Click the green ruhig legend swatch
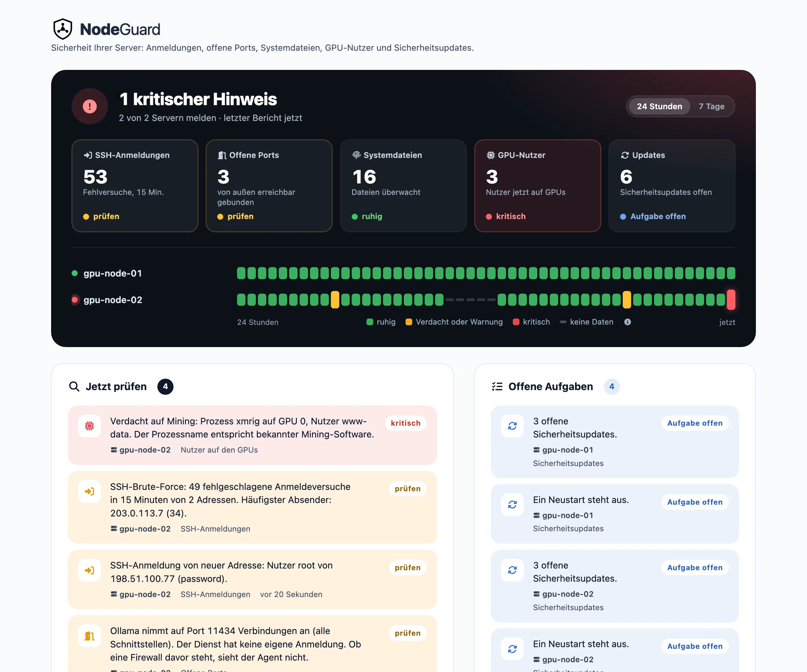The image size is (807, 672). [x=370, y=322]
